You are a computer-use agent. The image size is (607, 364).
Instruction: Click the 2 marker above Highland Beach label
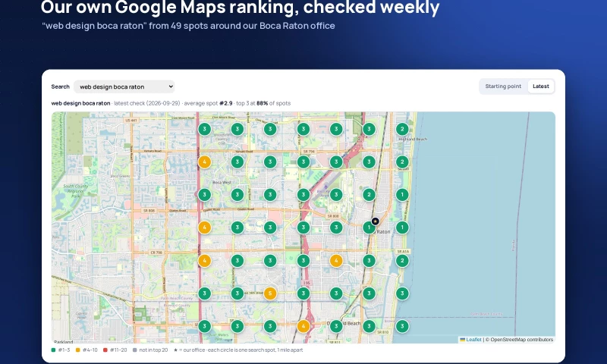click(x=402, y=129)
